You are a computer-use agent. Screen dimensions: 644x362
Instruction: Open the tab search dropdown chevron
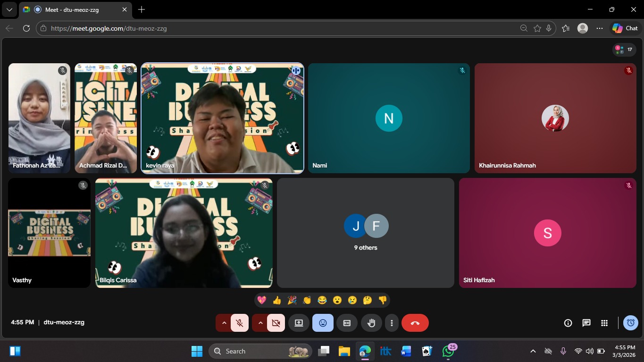point(9,9)
